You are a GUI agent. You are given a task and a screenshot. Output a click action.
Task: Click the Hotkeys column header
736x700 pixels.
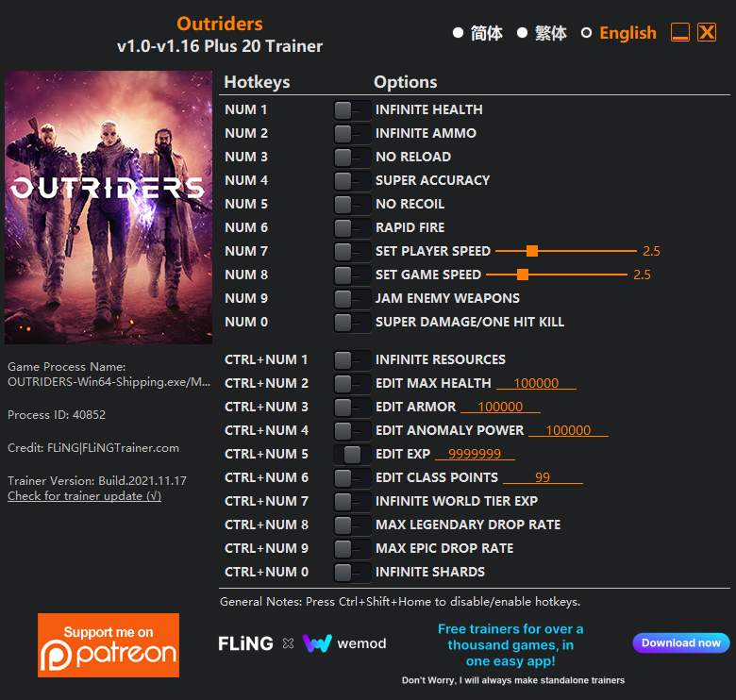coord(257,82)
